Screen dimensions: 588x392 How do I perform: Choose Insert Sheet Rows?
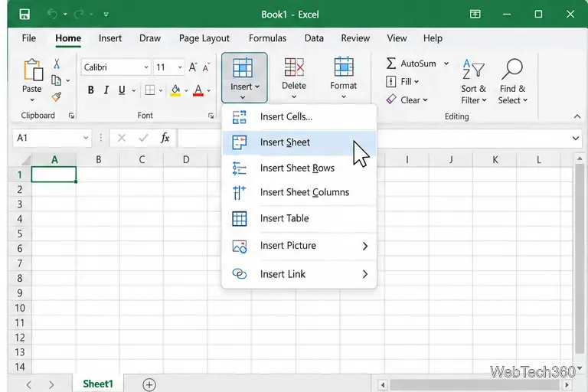point(299,168)
